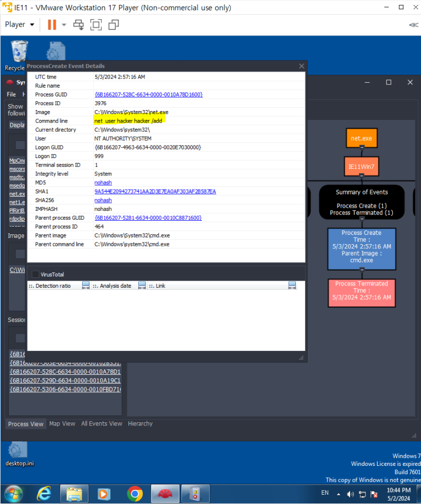This screenshot has width=421, height=504.
Task: Switch to Sysmon View taskbar button
Action: tap(165, 494)
